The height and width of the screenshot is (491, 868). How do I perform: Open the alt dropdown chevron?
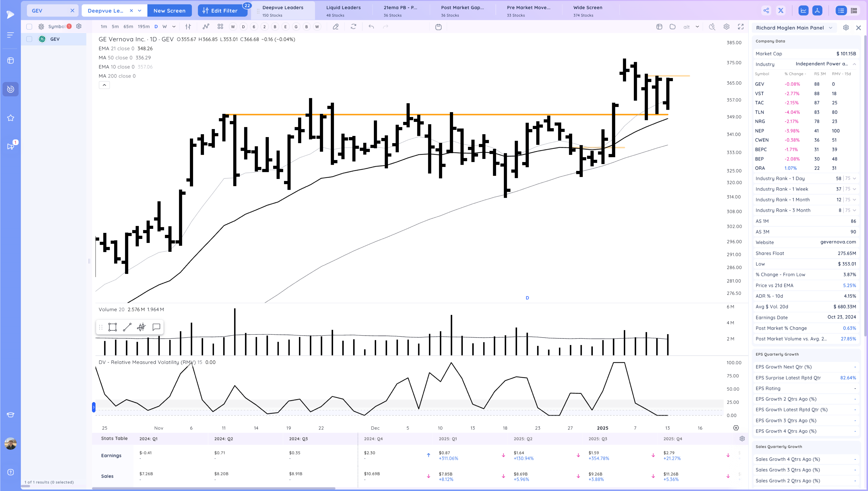click(x=697, y=27)
